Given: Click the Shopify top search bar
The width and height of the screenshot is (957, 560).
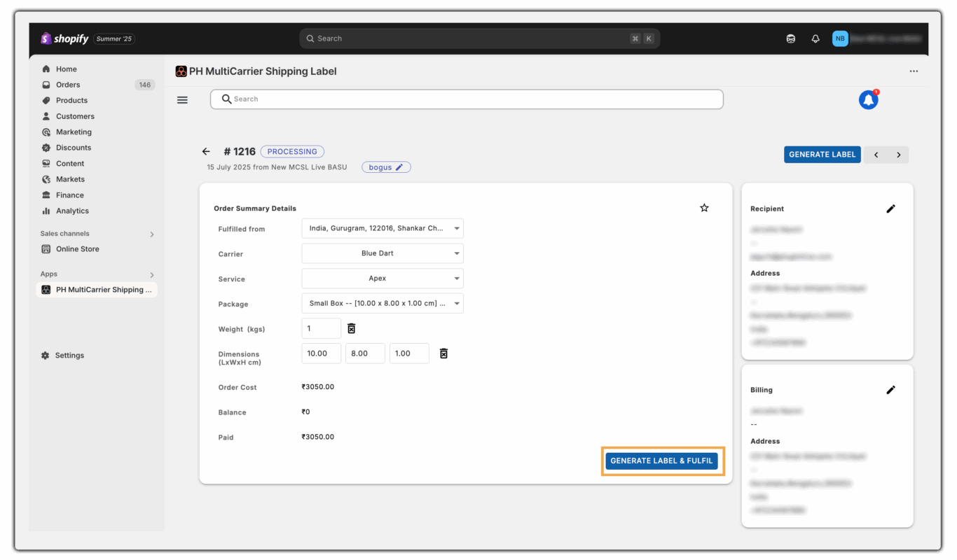Looking at the screenshot, I should [x=479, y=38].
